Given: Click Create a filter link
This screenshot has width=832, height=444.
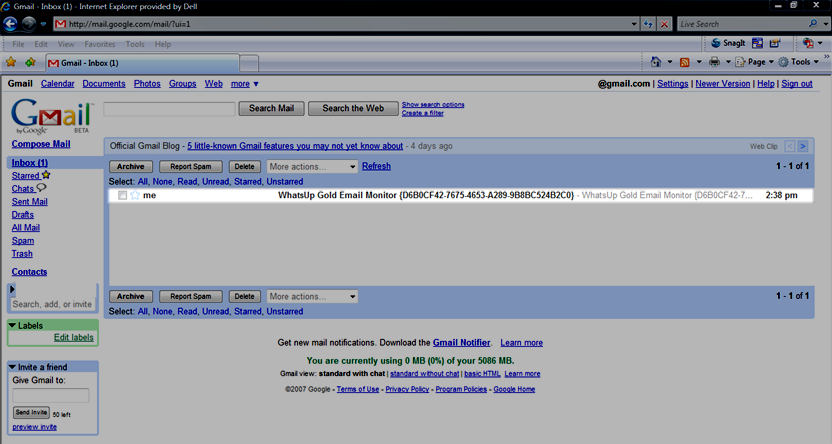Looking at the screenshot, I should point(422,113).
